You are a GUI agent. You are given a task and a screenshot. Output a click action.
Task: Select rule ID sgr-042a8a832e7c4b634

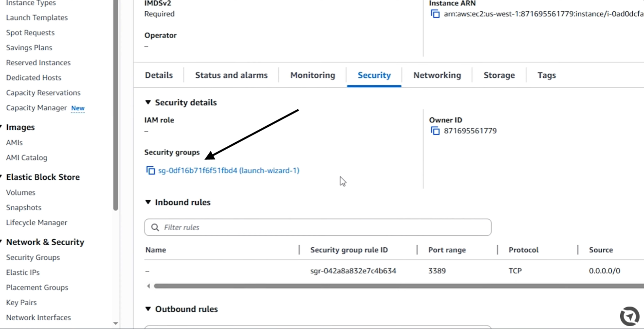[x=353, y=271]
